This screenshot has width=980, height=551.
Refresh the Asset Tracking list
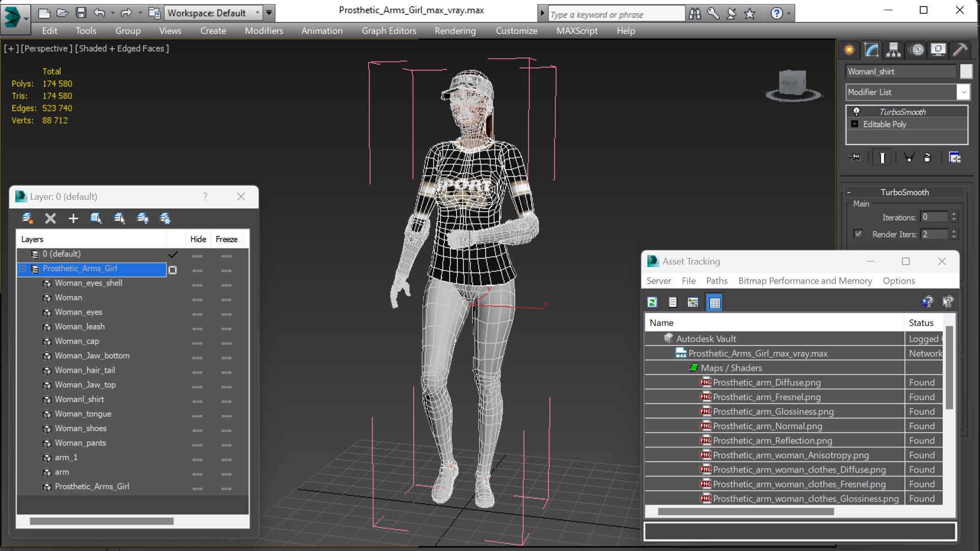(x=652, y=302)
